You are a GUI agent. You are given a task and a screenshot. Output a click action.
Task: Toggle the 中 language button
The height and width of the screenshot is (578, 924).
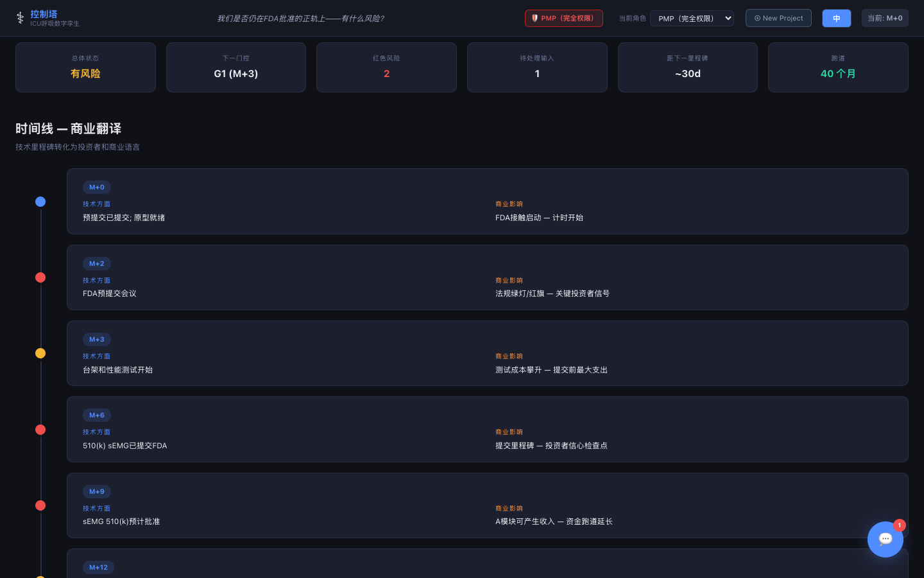pyautogui.click(x=837, y=18)
